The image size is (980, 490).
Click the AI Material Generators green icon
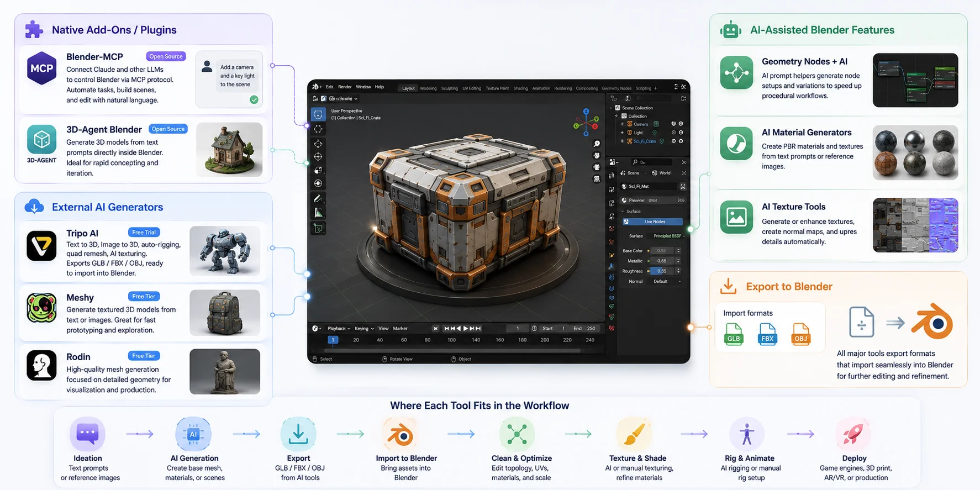click(736, 144)
